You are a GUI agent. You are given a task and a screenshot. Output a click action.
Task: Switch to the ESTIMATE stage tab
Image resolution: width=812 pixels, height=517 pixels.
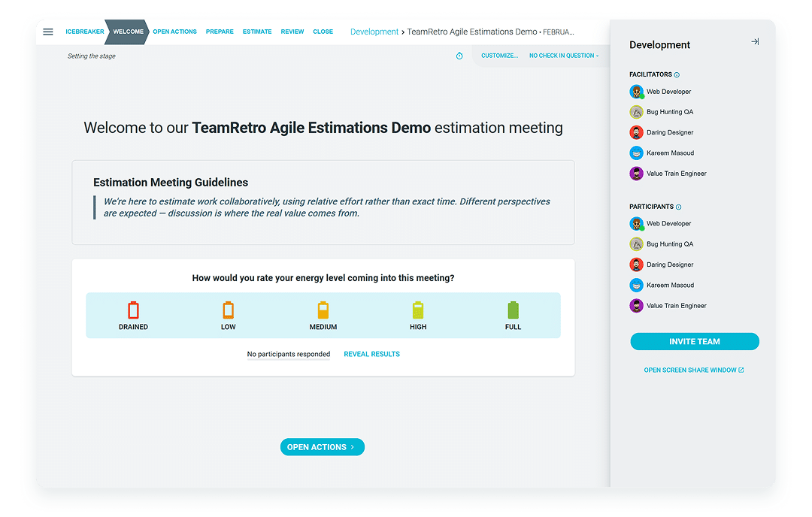click(257, 32)
